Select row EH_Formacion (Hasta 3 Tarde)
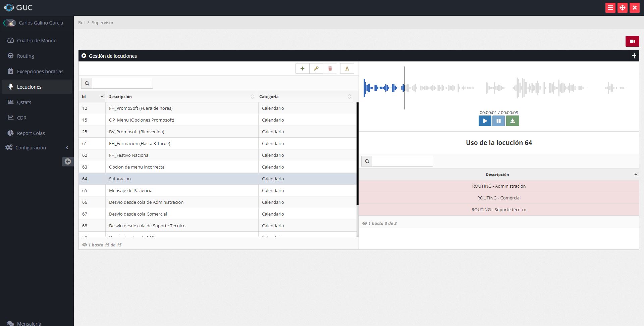Screen dimensions: 644x326 point(218,143)
